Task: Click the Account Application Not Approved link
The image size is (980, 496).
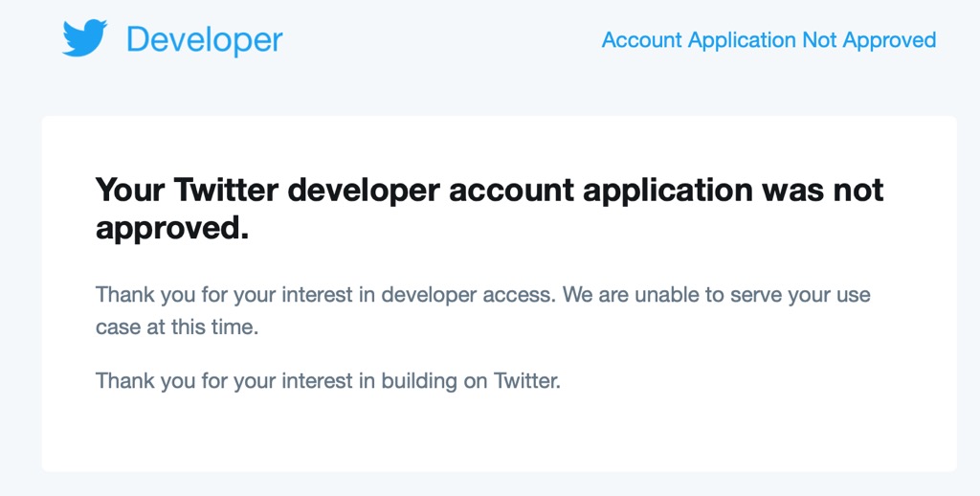Action: (x=768, y=40)
